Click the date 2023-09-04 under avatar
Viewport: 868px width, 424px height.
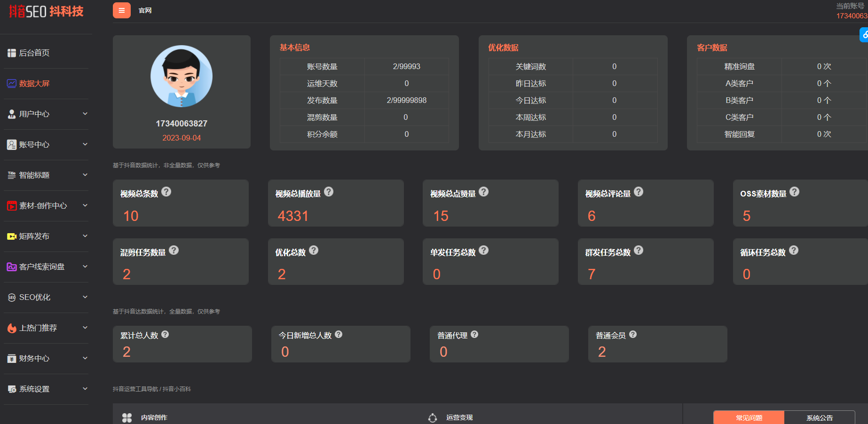tap(181, 138)
